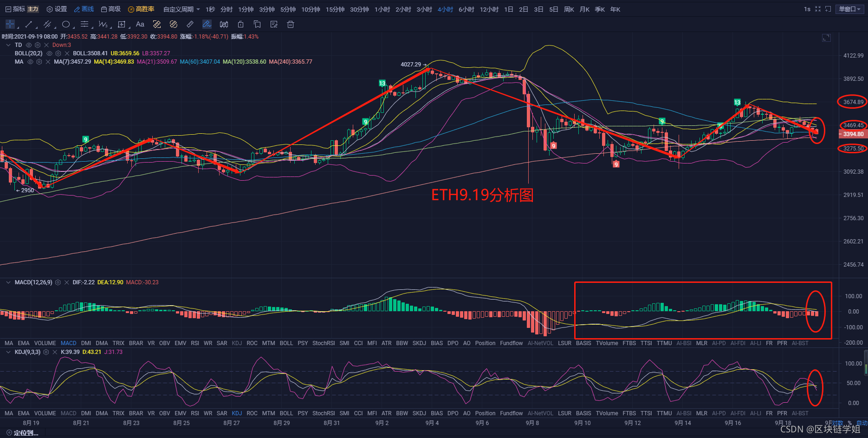The height and width of the screenshot is (438, 868).
Task: Select the parallel channel drawing tool
Action: 47,24
